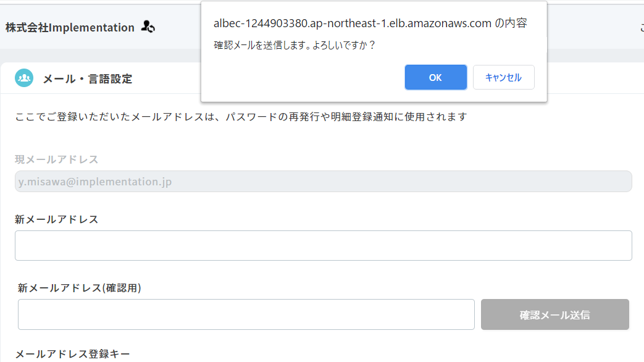The width and height of the screenshot is (644, 362).
Task: Click the password reissue description sentence
Action: pyautogui.click(x=241, y=117)
